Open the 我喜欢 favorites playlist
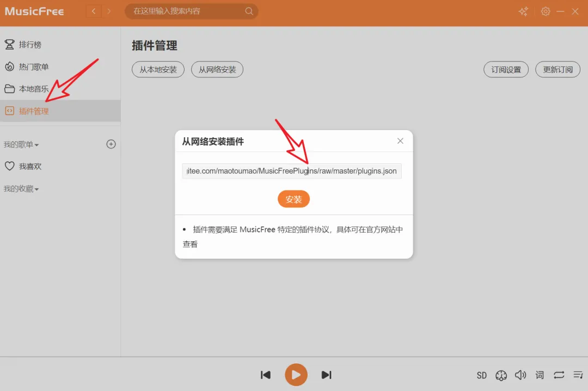Image resolution: width=588 pixels, height=391 pixels. 60,166
